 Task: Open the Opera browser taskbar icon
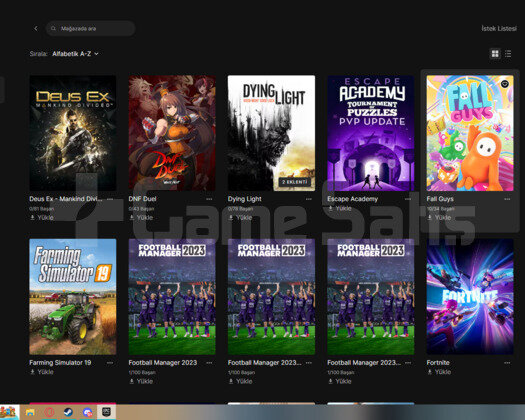click(49, 412)
